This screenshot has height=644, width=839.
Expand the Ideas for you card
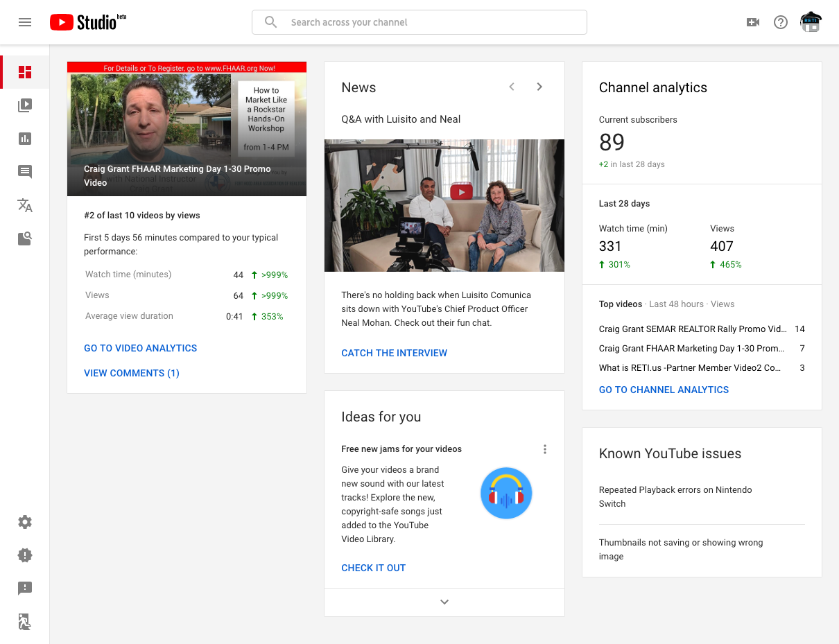[444, 602]
